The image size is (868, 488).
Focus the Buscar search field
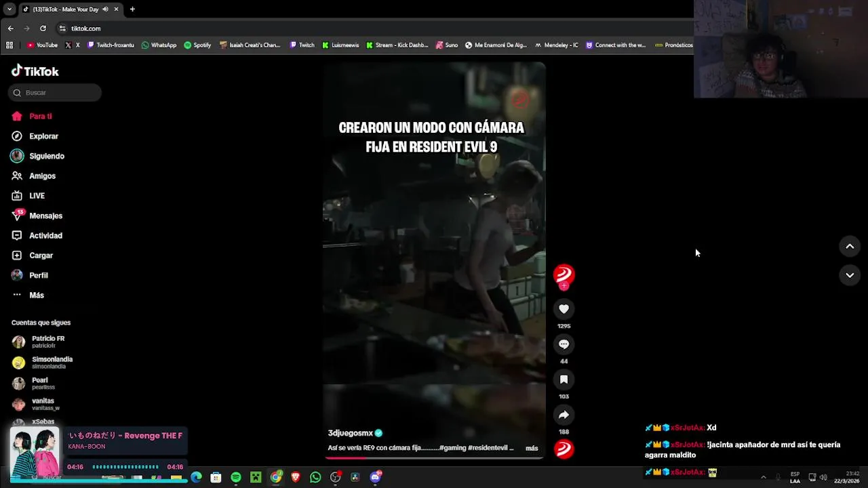click(55, 92)
